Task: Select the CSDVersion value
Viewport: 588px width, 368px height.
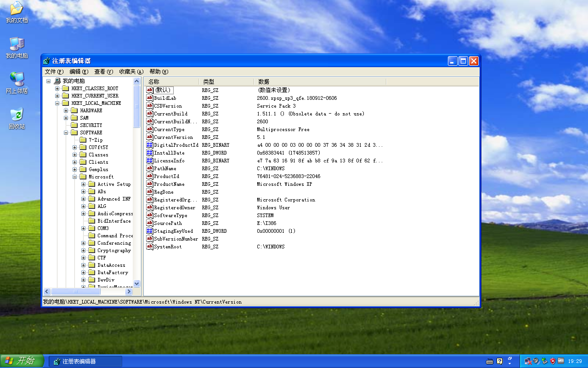Action: coord(168,106)
